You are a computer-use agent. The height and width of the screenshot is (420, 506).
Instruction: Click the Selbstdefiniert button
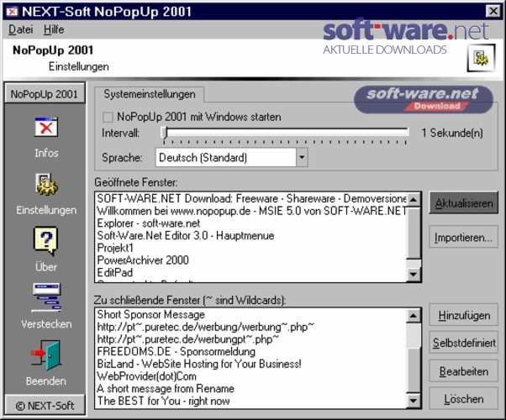464,343
